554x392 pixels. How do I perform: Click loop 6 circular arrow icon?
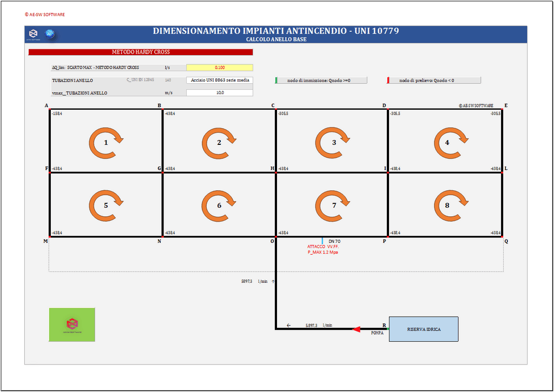click(x=219, y=206)
